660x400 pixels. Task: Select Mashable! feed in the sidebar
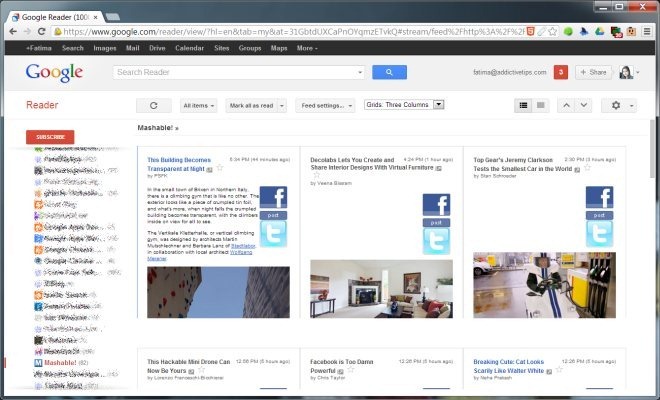pyautogui.click(x=60, y=363)
